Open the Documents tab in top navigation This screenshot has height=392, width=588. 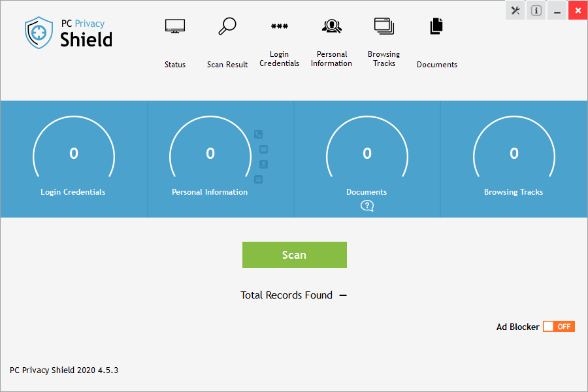pyautogui.click(x=437, y=43)
